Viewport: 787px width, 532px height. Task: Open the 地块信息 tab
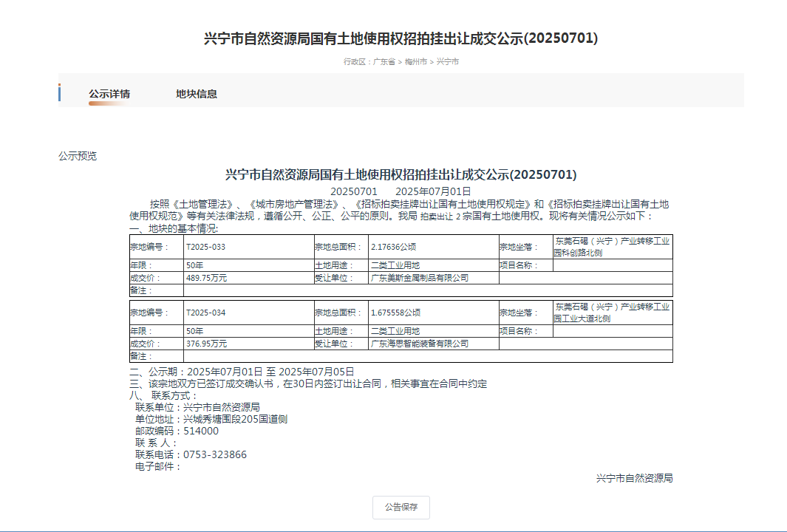[197, 94]
